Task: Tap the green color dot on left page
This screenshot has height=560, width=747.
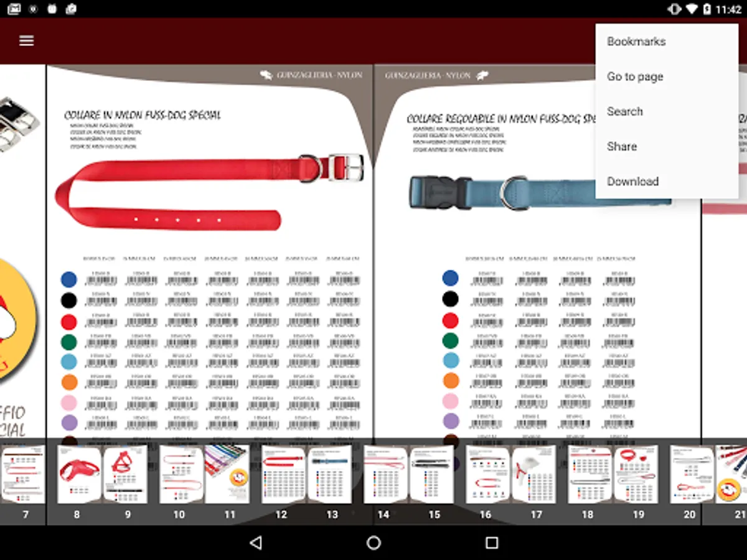Action: click(68, 342)
